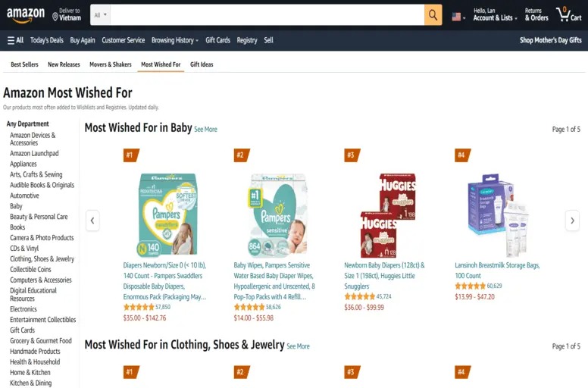The image size is (588, 388).
Task: Open Today's Deals link
Action: (x=47, y=40)
